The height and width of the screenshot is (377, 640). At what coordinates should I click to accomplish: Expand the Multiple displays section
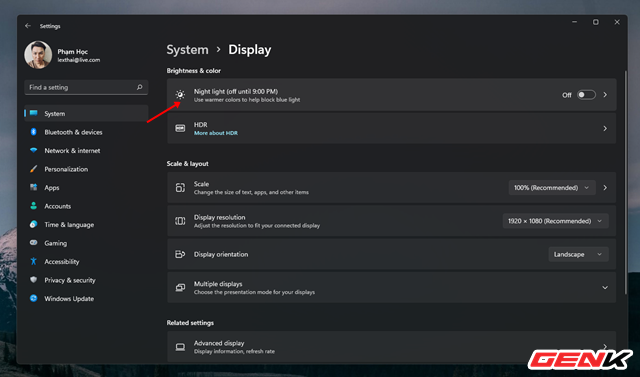pos(605,288)
